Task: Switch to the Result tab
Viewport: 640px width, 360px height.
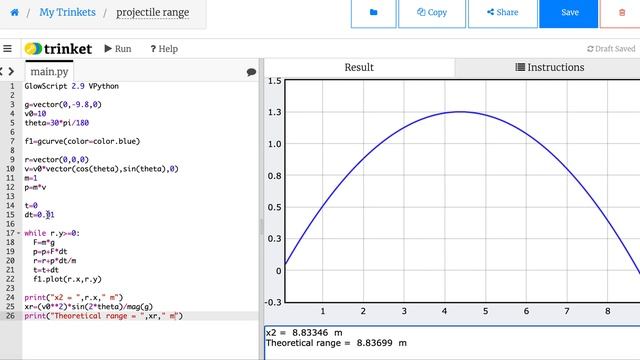Action: click(359, 67)
